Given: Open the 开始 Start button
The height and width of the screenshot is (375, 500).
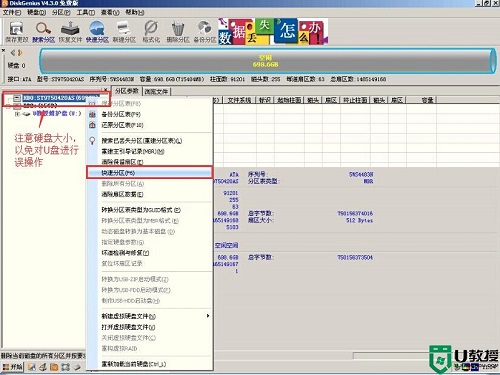Looking at the screenshot, I should [13, 367].
